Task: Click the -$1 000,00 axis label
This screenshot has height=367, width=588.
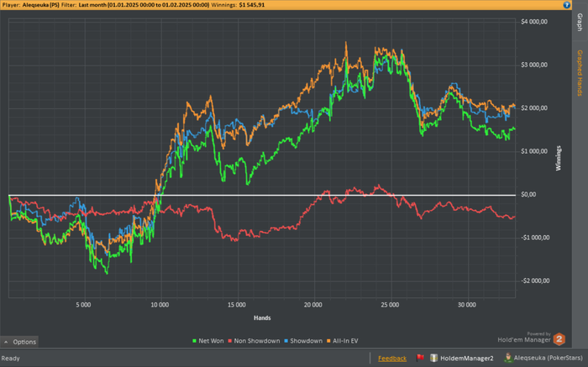Action: 534,238
